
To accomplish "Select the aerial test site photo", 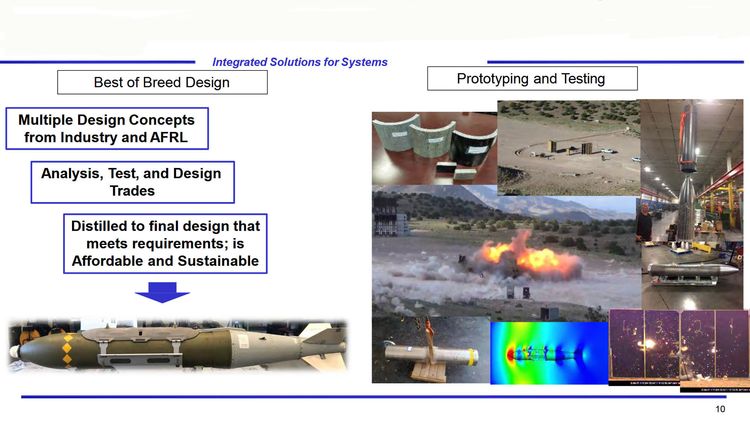I will pos(567,147).
